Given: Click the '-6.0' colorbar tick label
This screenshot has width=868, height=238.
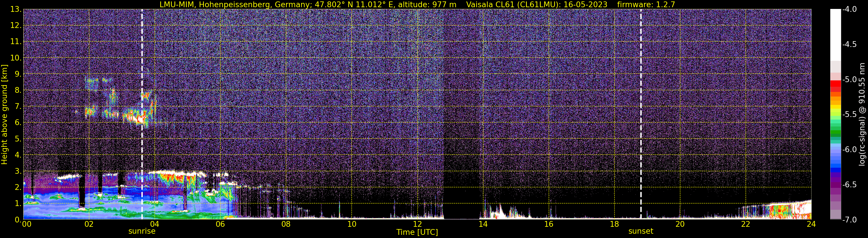Looking at the screenshot, I should 850,150.
